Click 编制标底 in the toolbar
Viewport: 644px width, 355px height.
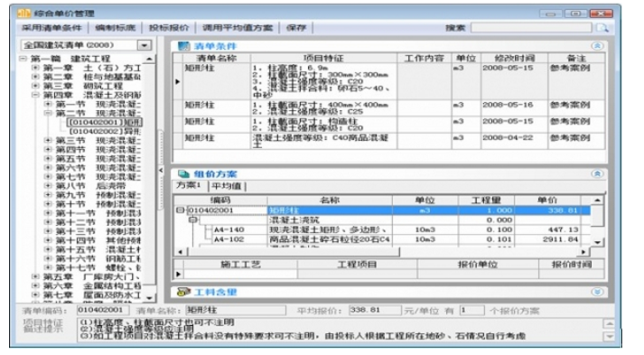[x=115, y=28]
